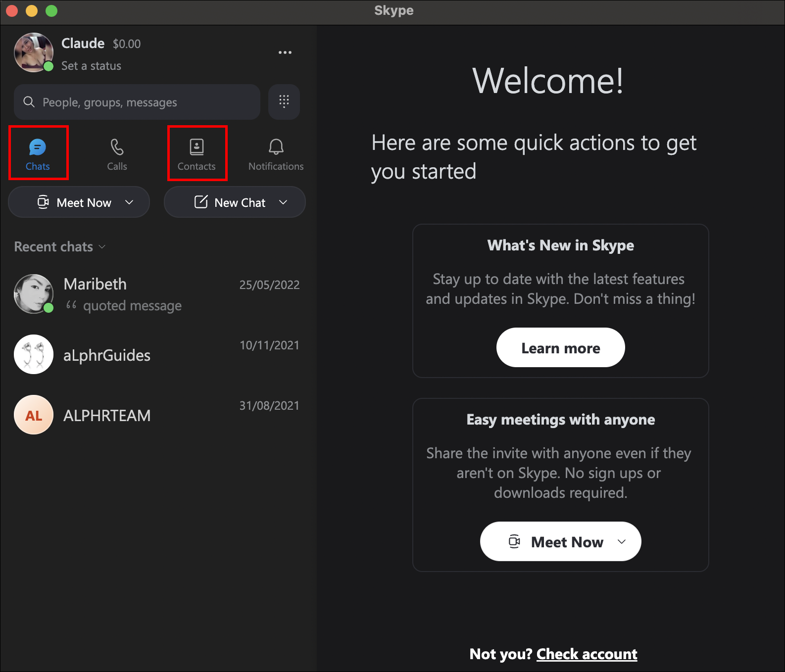Click the AL initials avatar
The height and width of the screenshot is (672, 785).
pos(34,415)
